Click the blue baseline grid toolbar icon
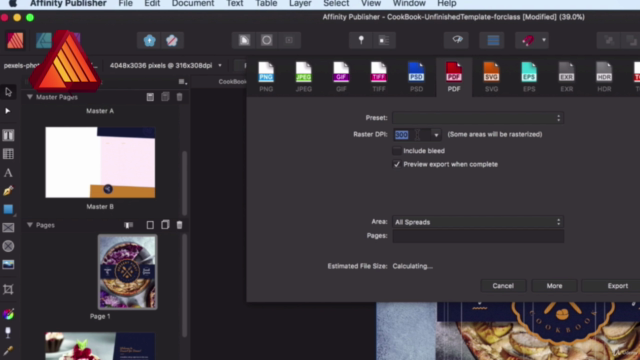The image size is (640, 360). [x=493, y=40]
